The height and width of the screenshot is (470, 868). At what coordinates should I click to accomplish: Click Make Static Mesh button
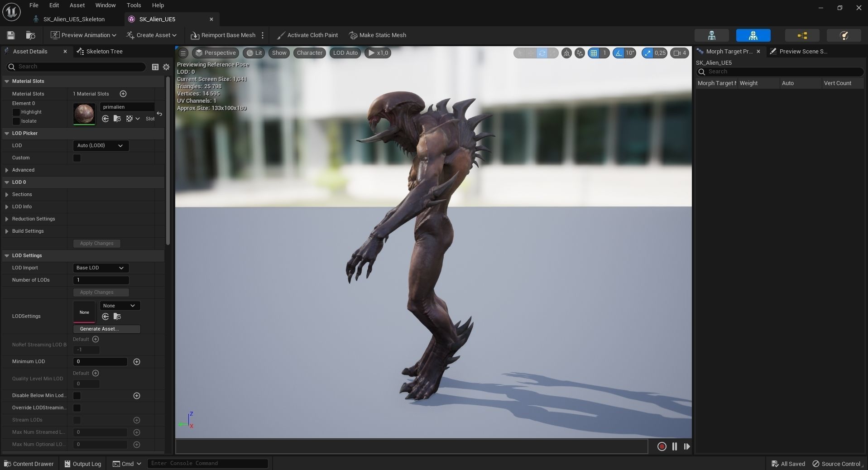click(x=378, y=35)
